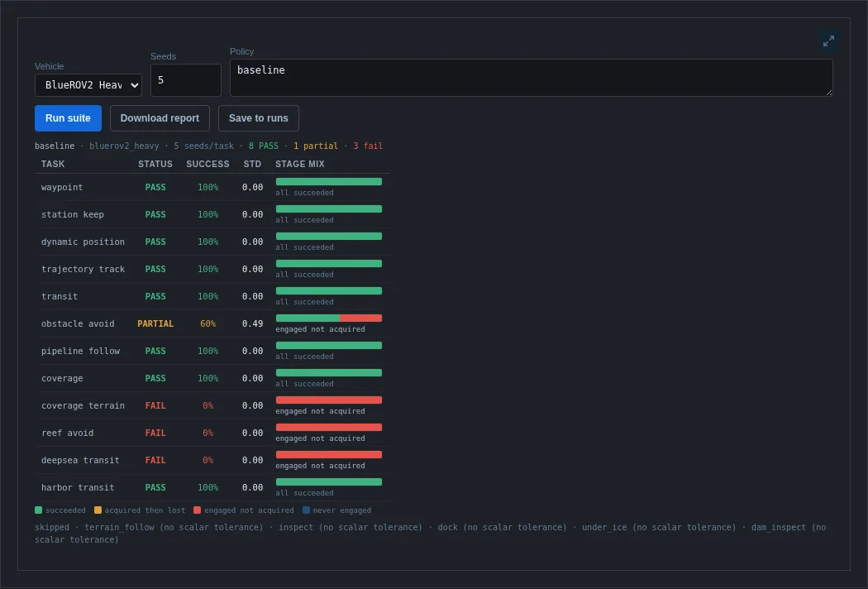This screenshot has width=868, height=589.
Task: Click the FAIL status for coverage terrain
Action: coord(155,405)
